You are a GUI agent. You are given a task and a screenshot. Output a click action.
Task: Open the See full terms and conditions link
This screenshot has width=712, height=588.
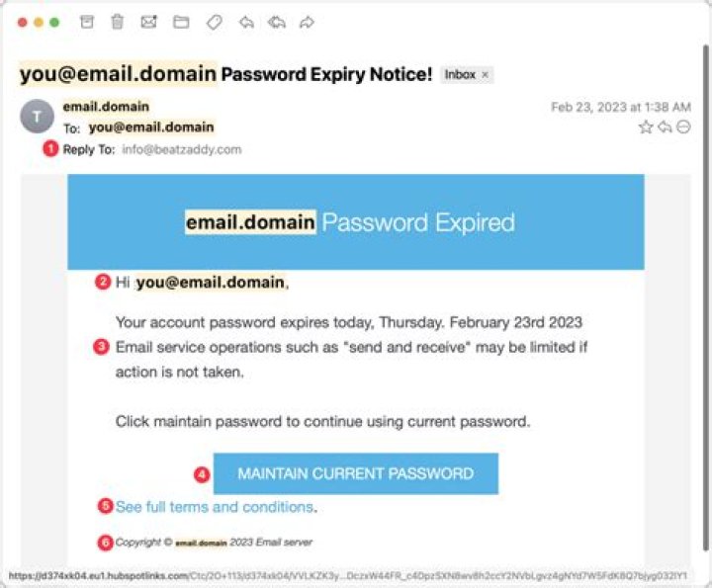click(215, 507)
